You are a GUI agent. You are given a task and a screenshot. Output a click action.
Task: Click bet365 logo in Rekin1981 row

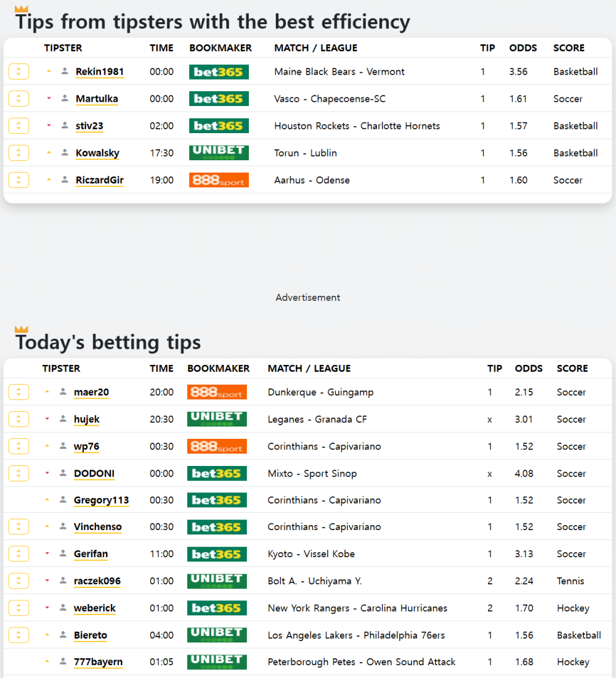point(219,71)
